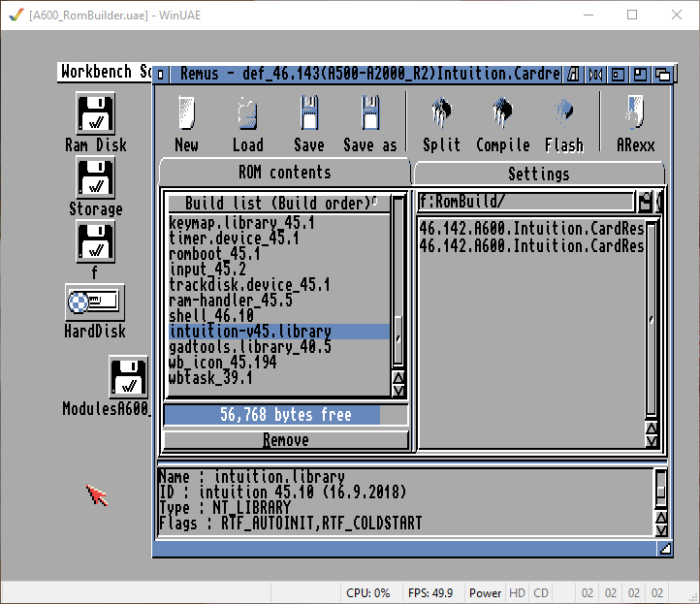
Task: Open the Ram Disk desktop icon
Action: pos(96,113)
